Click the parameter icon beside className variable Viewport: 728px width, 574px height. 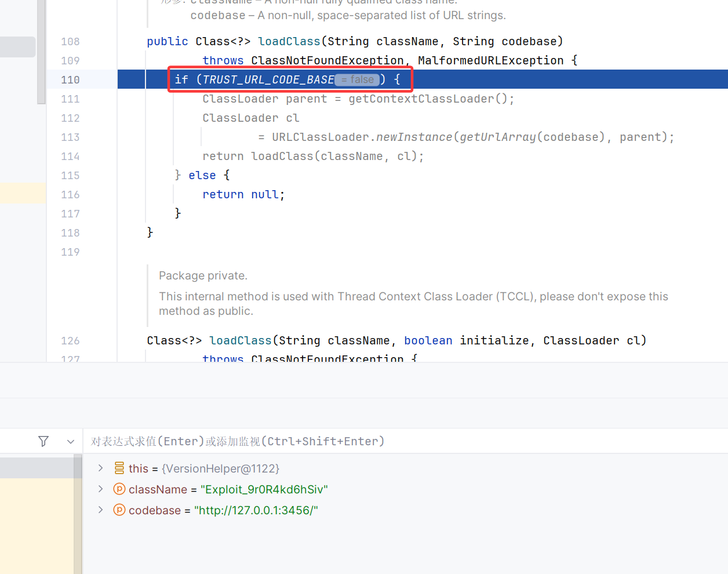coord(119,489)
